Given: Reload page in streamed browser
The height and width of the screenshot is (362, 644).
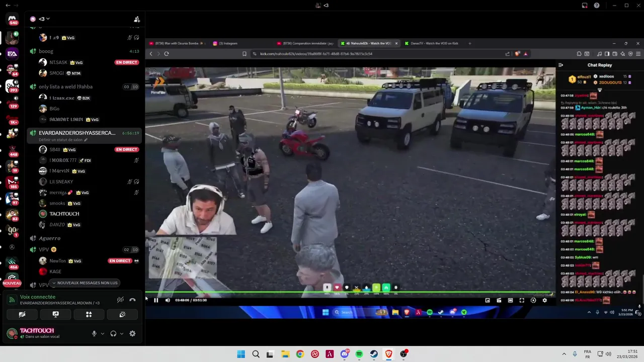Looking at the screenshot, I should 167,54.
